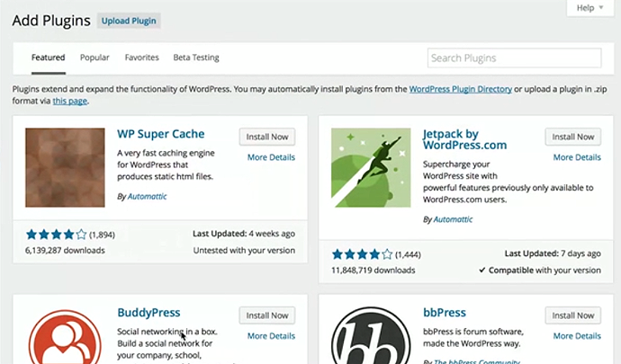Image resolution: width=621 pixels, height=364 pixels.
Task: Click 'Last Updated: 4 weeks ago' text
Action: 244,234
